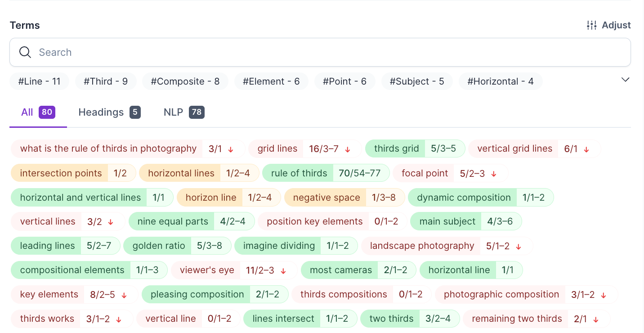Viewport: 644px width, 333px height.
Task: Choose the #Point - 6 filter chip
Action: point(344,81)
